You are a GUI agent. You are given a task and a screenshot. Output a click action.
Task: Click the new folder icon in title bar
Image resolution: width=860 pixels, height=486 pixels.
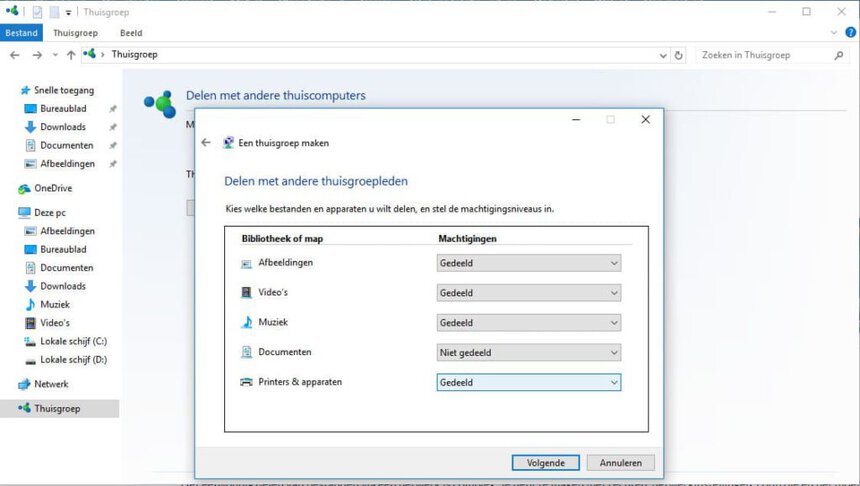[54, 12]
